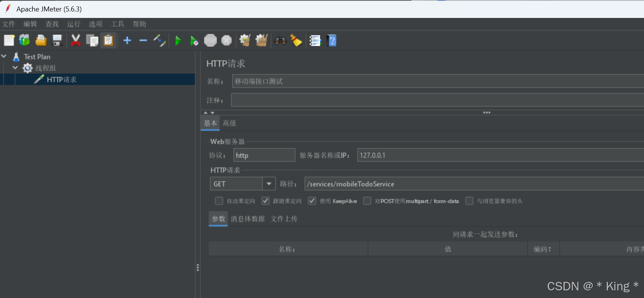The height and width of the screenshot is (298, 644).
Task: Click the three-dot handle on horizontal divider
Action: click(x=487, y=113)
